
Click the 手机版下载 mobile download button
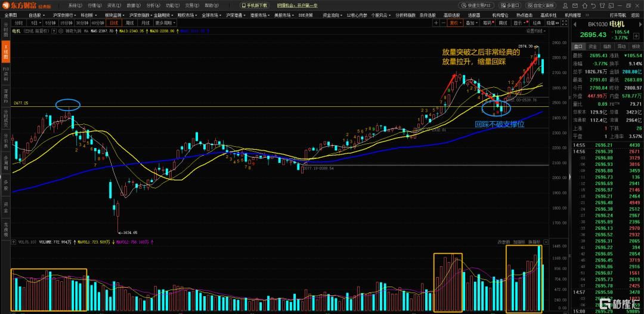pos(253,5)
